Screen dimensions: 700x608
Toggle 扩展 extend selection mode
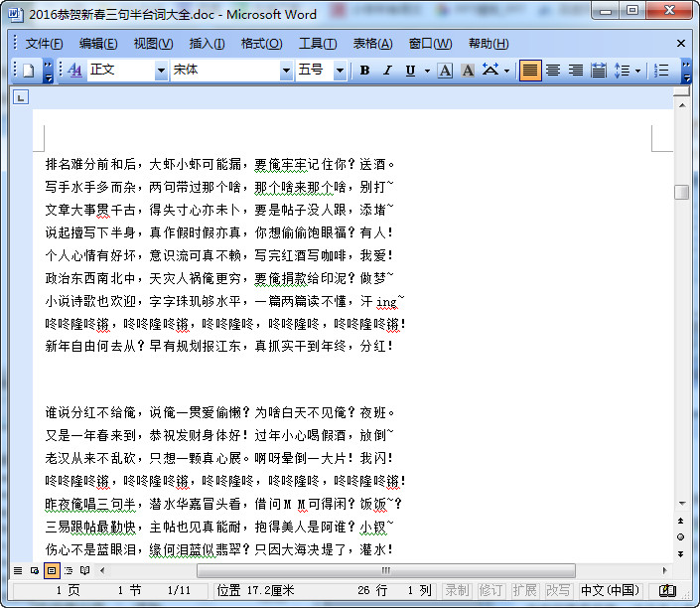click(524, 590)
